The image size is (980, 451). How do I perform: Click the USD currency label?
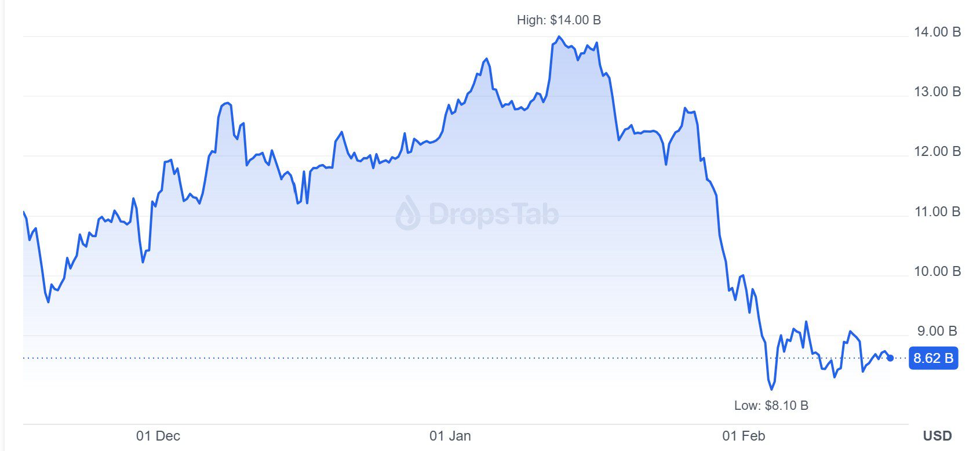(937, 436)
